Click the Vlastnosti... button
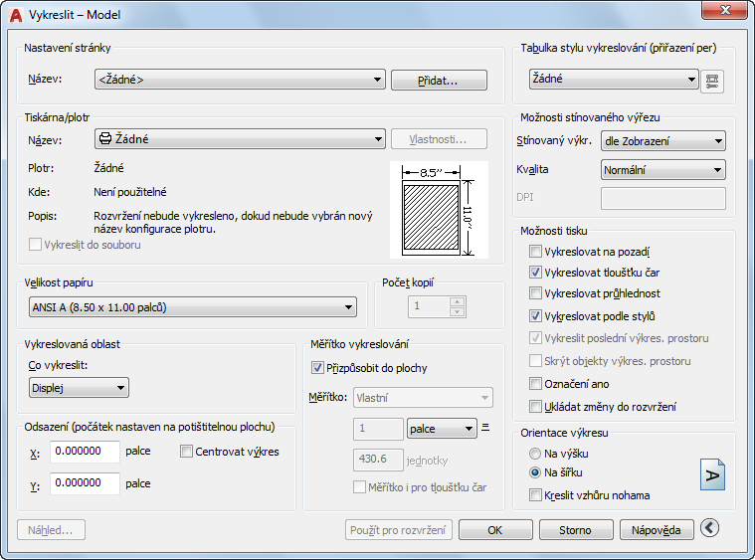The image size is (755, 560). pyautogui.click(x=439, y=139)
